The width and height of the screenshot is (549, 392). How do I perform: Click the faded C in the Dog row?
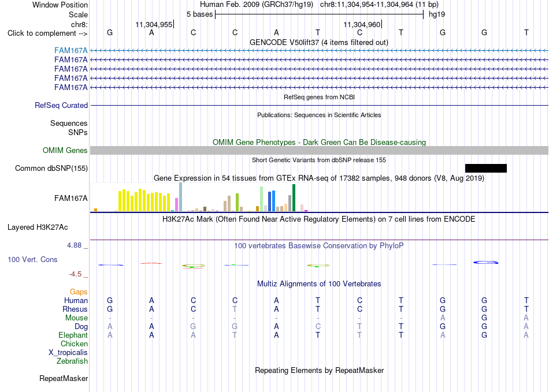coord(318,327)
